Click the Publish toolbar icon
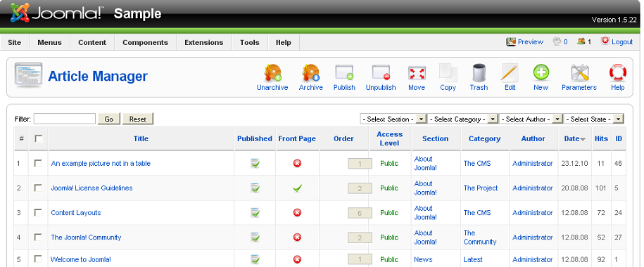This screenshot has width=644, height=267. [x=344, y=73]
